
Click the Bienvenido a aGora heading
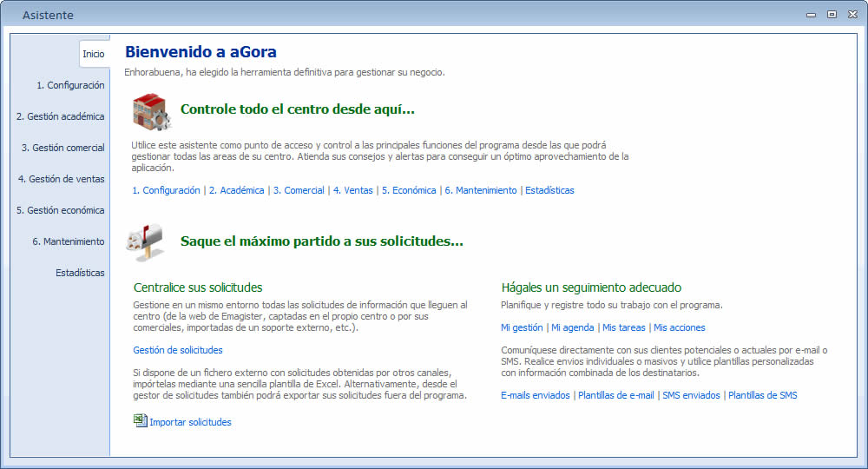[x=201, y=52]
